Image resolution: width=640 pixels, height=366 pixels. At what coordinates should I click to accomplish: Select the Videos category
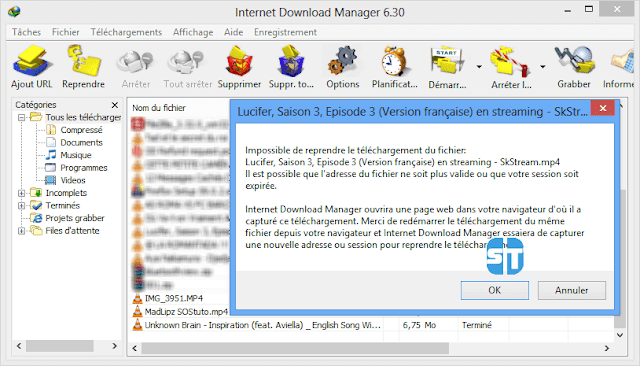click(x=73, y=180)
